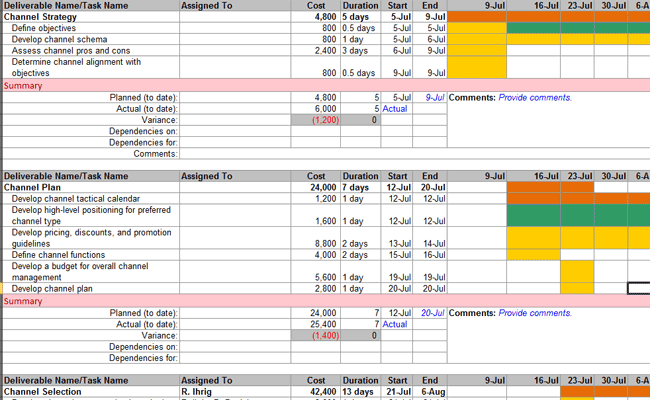Click Actual link under Channel Strategy summary

(x=395, y=109)
